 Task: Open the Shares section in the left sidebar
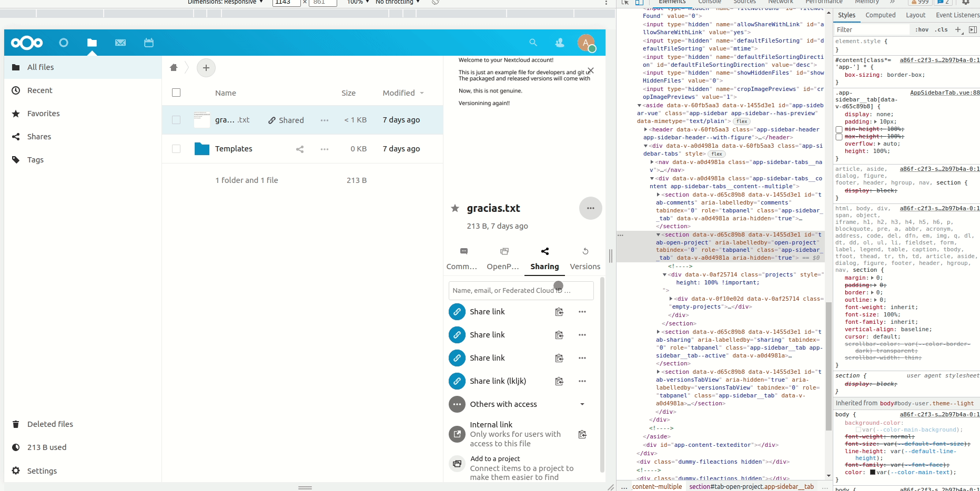(39, 136)
